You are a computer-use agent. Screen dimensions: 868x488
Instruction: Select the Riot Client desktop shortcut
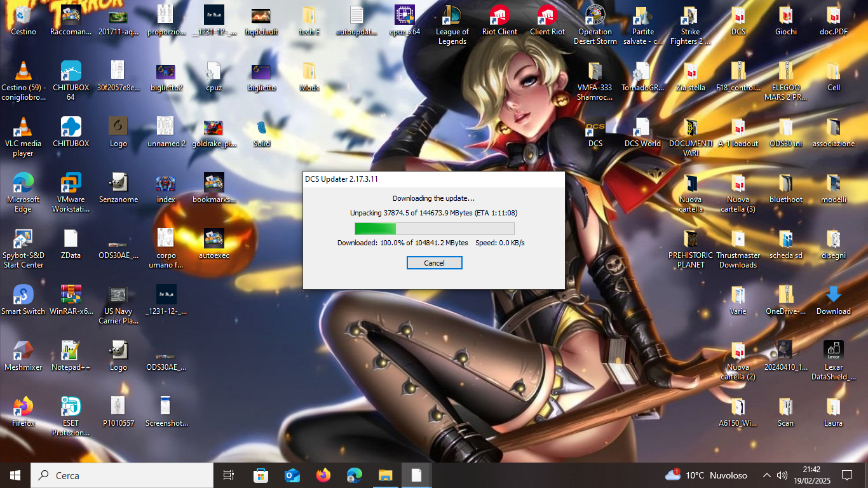click(x=499, y=20)
